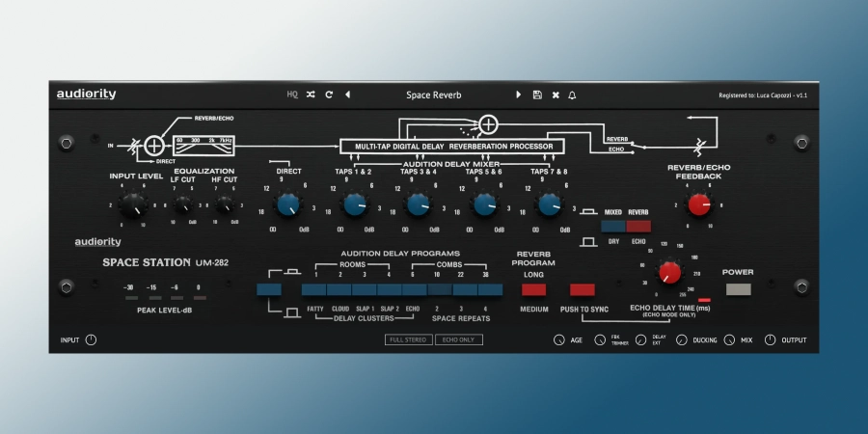Click the equalization curve diagram

point(203,146)
